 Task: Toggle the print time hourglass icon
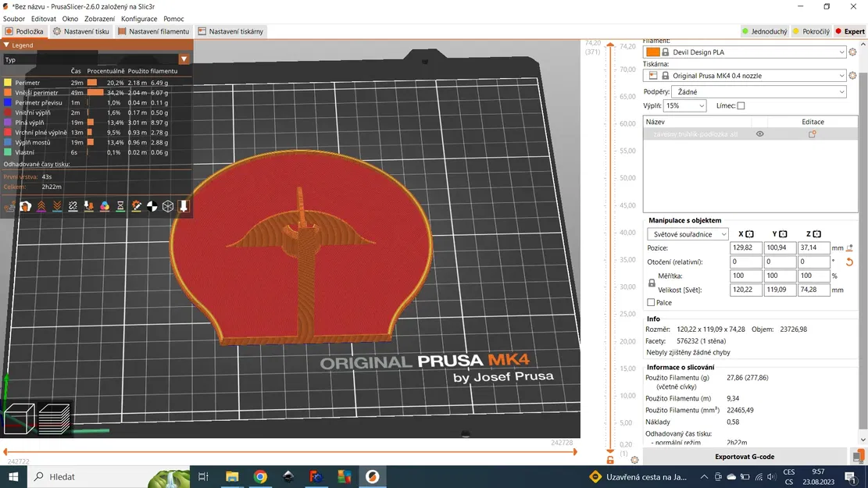[120, 206]
